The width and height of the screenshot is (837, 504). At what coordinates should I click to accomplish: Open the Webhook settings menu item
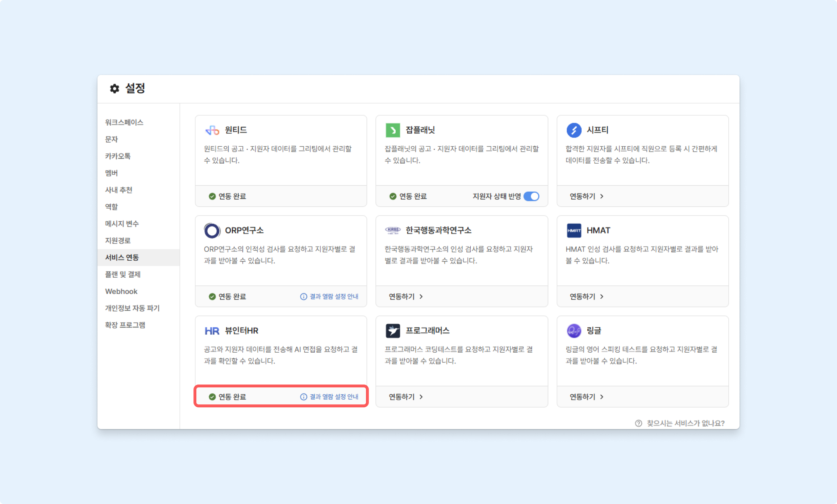[x=121, y=291]
